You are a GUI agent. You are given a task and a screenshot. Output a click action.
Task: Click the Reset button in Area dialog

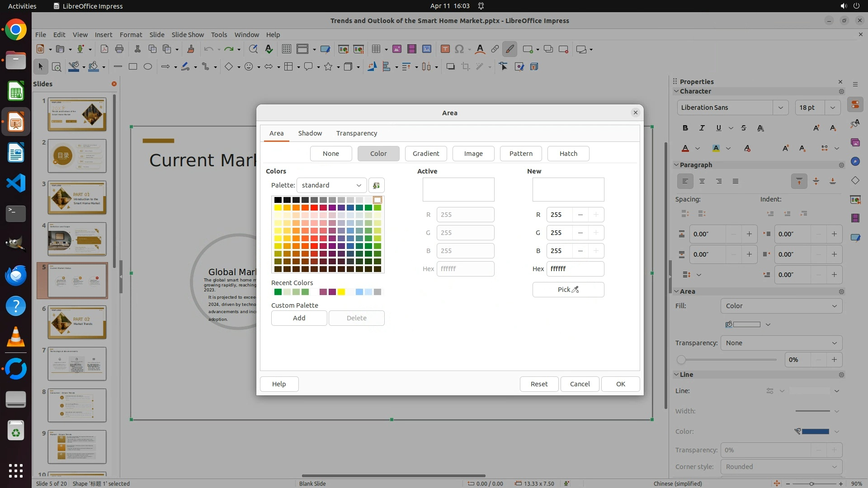point(539,384)
